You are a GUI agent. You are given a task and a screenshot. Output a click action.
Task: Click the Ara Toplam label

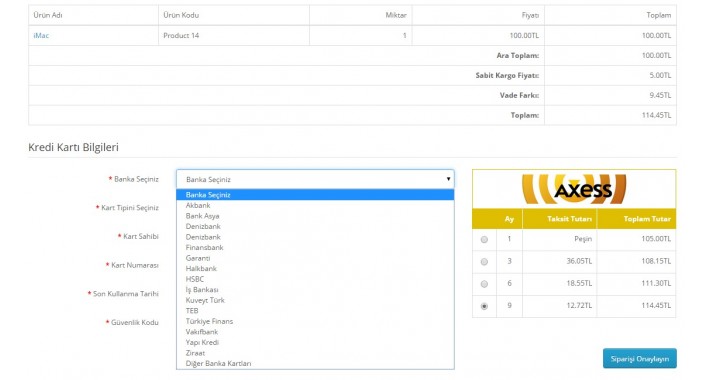pos(518,55)
